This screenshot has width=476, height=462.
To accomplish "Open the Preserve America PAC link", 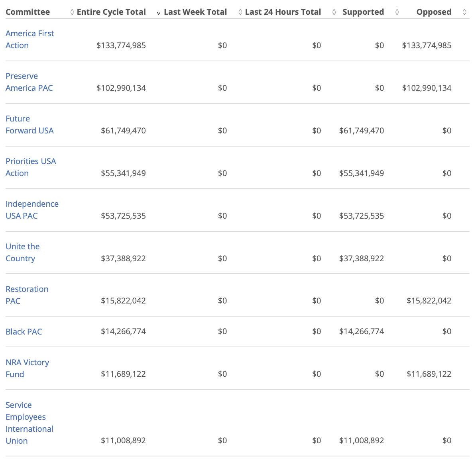I will 29,82.
